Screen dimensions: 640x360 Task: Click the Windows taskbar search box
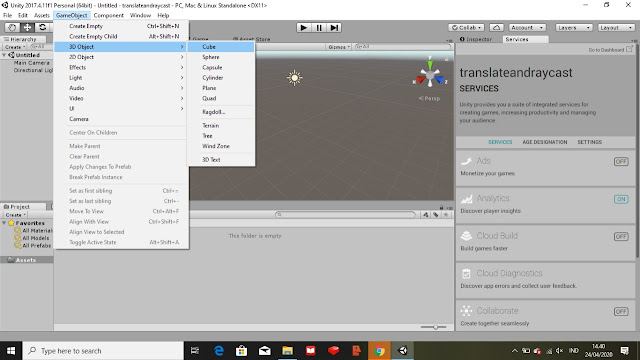[x=103, y=351]
